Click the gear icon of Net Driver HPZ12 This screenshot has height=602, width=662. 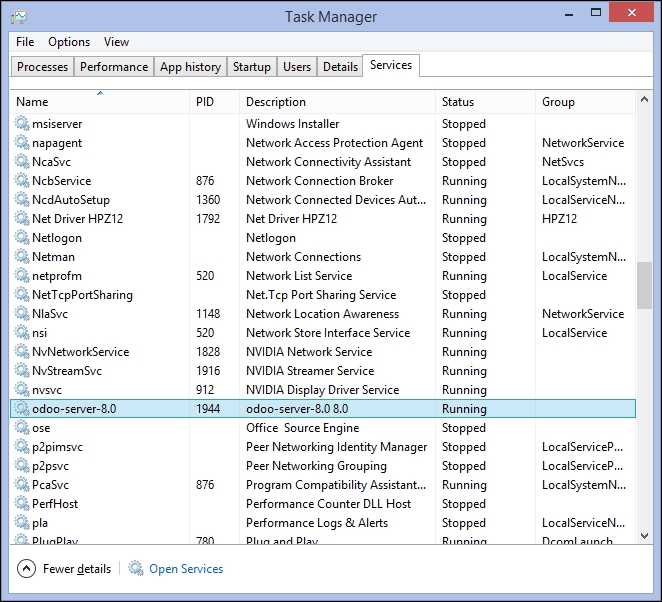tap(22, 218)
